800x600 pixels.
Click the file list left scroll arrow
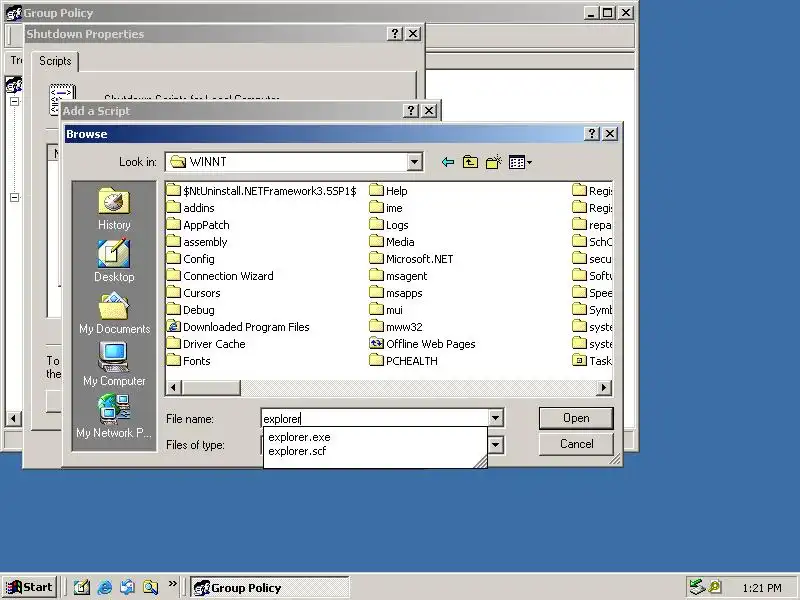tap(173, 388)
